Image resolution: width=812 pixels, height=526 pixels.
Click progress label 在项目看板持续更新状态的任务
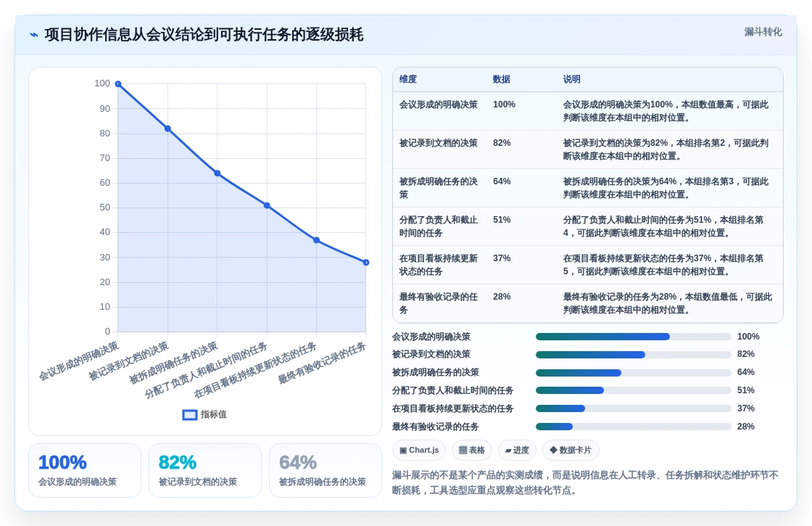452,408
